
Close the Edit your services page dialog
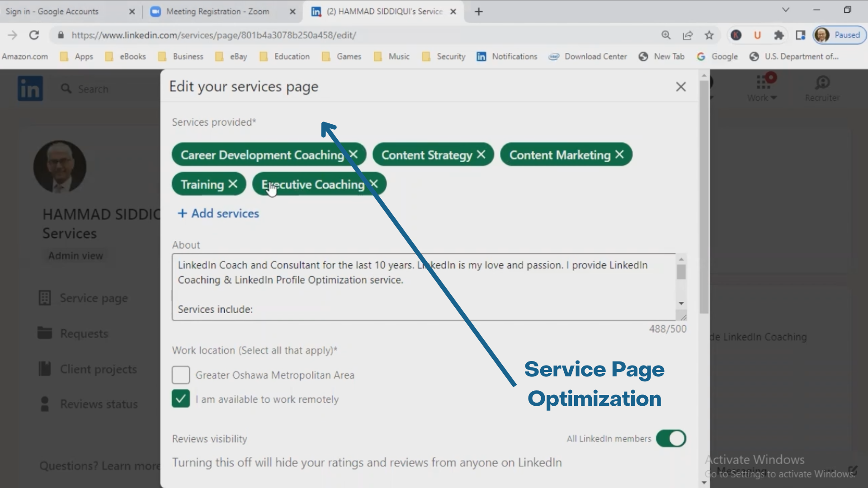point(681,87)
